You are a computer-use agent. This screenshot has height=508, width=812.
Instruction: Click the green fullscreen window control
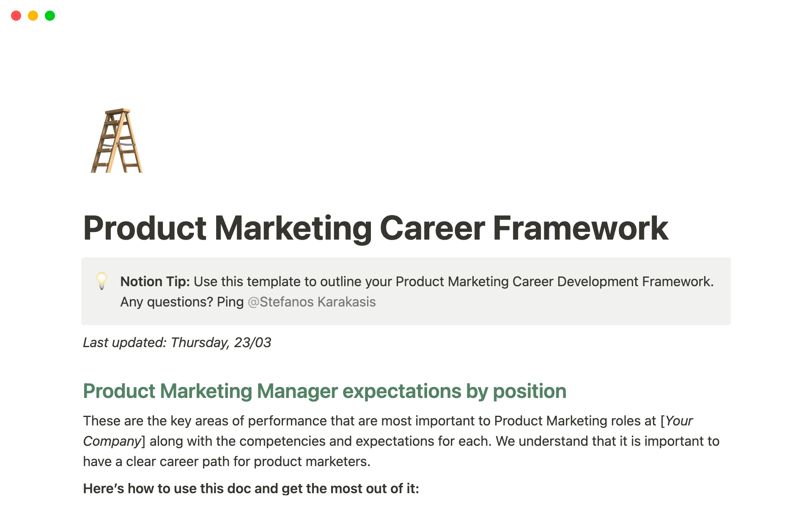click(50, 16)
